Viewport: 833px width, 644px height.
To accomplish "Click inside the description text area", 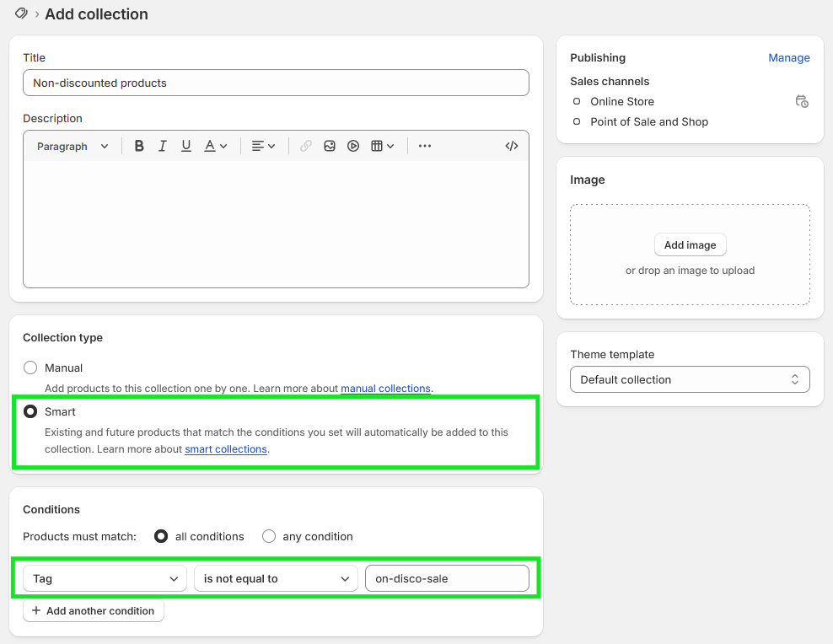I will point(276,224).
